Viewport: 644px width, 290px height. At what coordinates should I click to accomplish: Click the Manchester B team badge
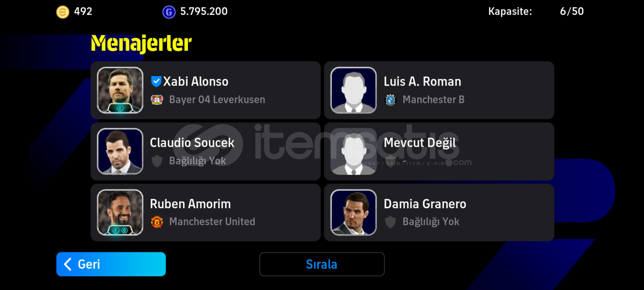coord(390,100)
